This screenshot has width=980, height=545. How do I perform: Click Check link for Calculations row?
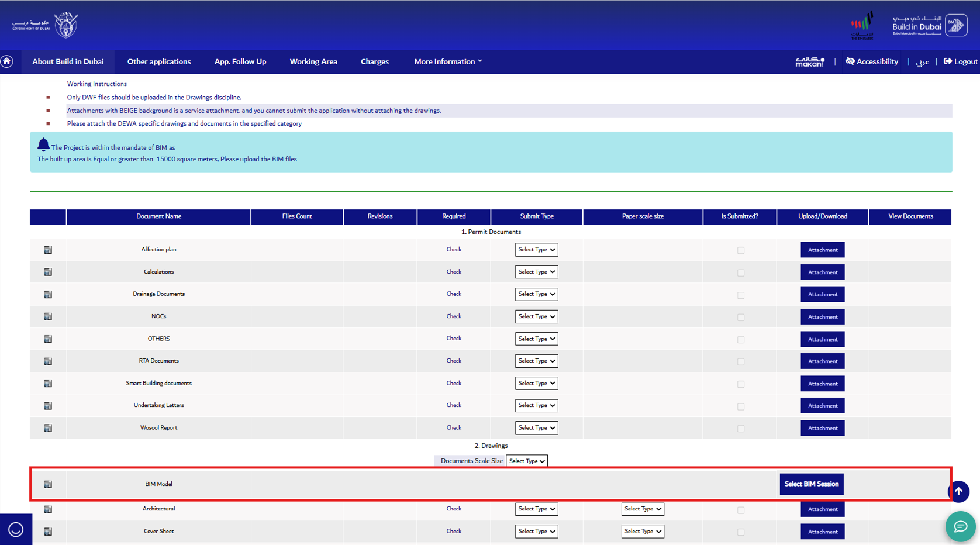454,272
